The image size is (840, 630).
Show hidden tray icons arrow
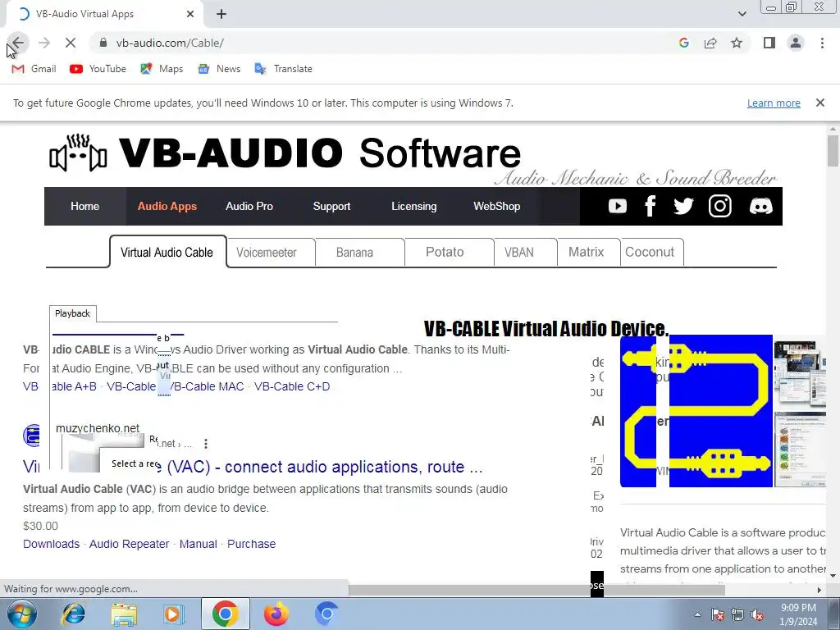click(x=697, y=614)
